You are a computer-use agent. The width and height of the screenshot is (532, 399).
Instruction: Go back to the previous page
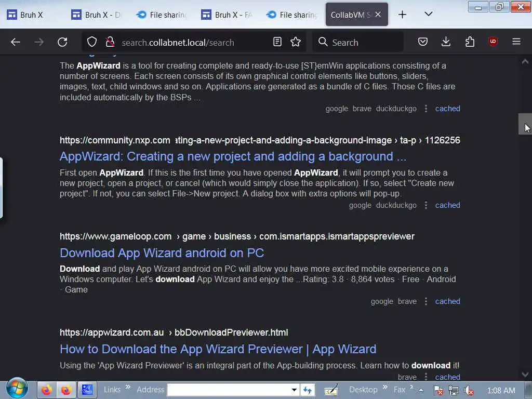tap(16, 42)
